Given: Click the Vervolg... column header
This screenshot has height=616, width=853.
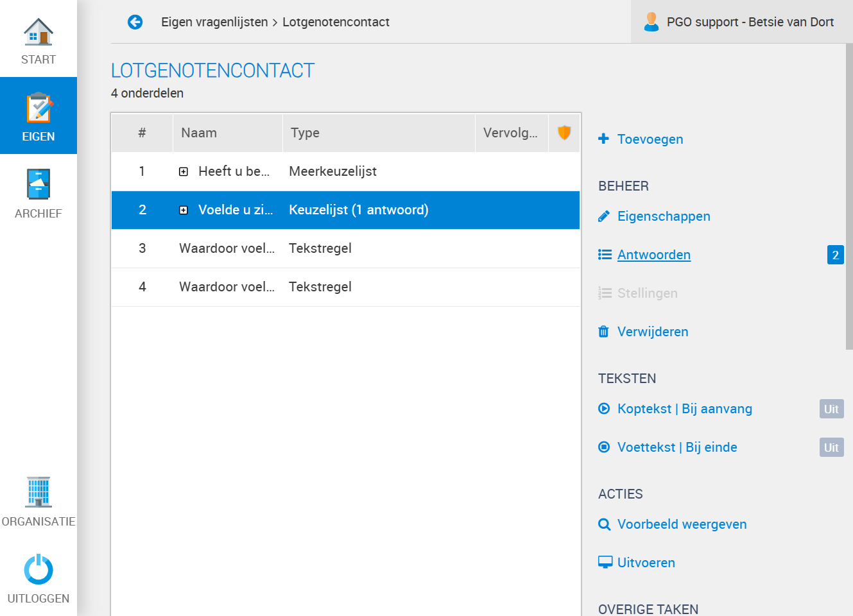Looking at the screenshot, I should coord(512,133).
